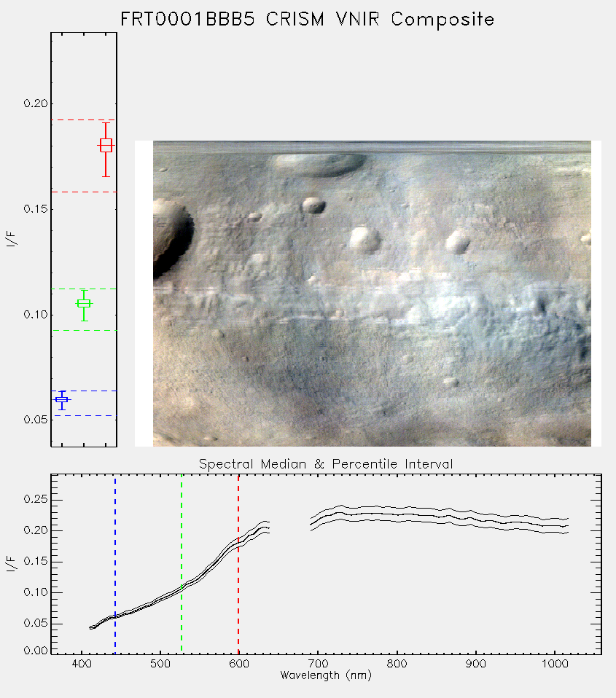
Task: Click the FRT0001BBB5 CRISM VNIR Composite title
Action: tap(308, 20)
